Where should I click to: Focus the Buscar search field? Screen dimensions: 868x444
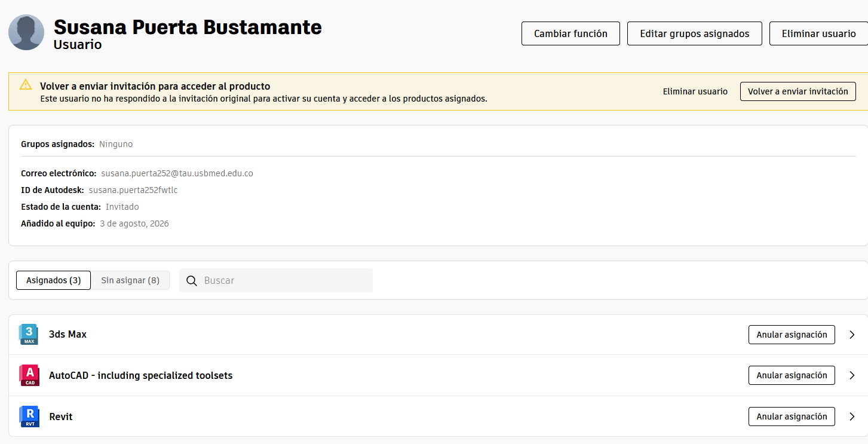click(276, 280)
